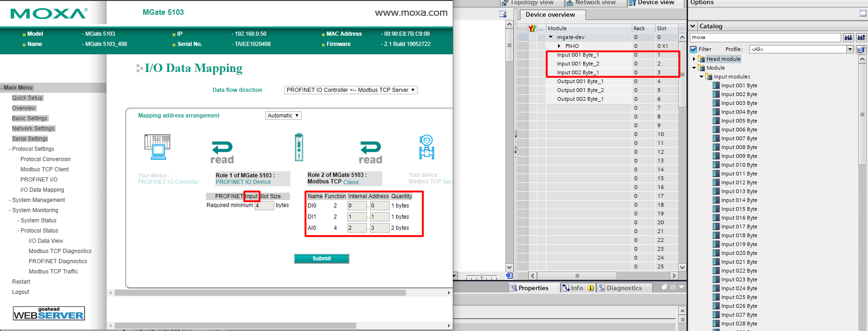Collapse the Input modules folder
Viewport: 868px width, 331px height.
pos(701,77)
